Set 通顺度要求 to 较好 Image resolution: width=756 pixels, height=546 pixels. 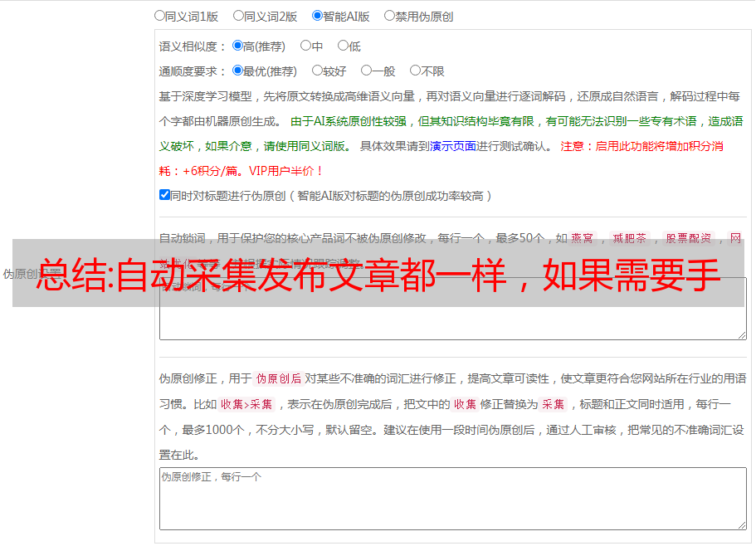pos(317,71)
